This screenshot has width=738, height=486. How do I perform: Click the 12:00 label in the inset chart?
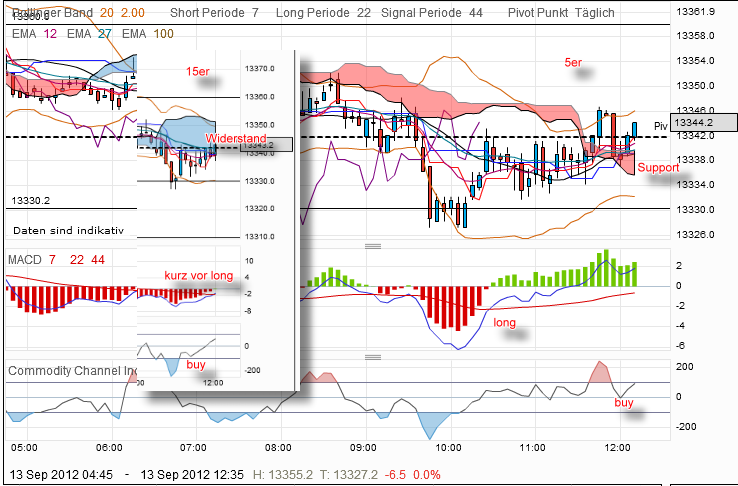point(213,383)
